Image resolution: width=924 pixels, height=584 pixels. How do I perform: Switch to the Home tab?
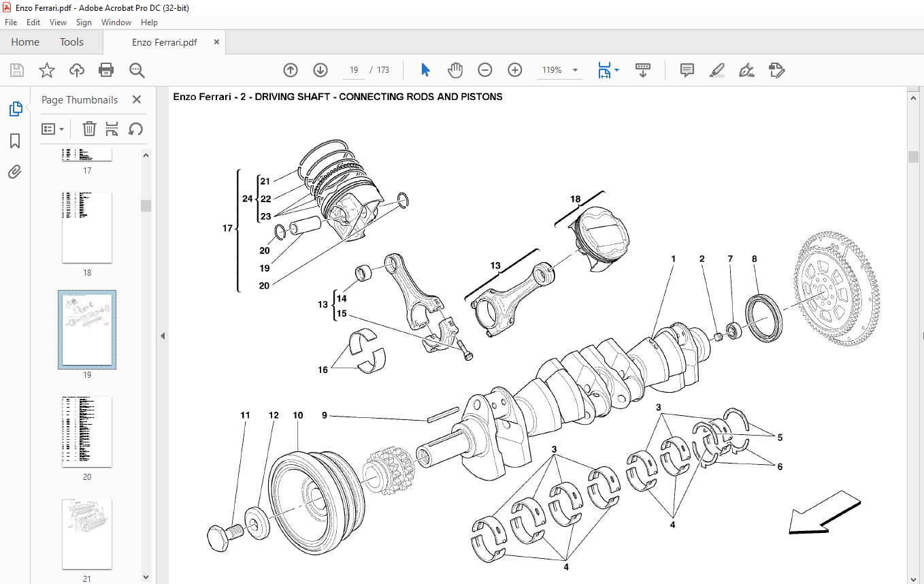[25, 42]
